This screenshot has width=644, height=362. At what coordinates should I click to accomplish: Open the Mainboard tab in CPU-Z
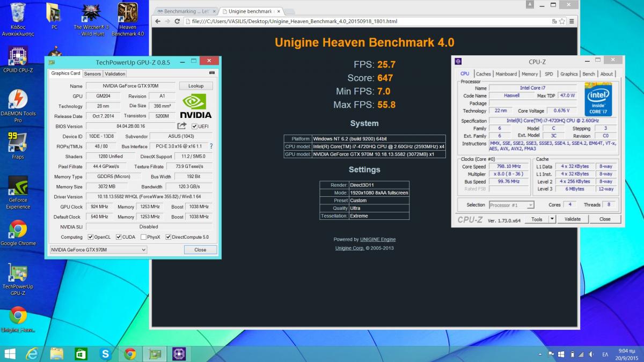(x=506, y=74)
